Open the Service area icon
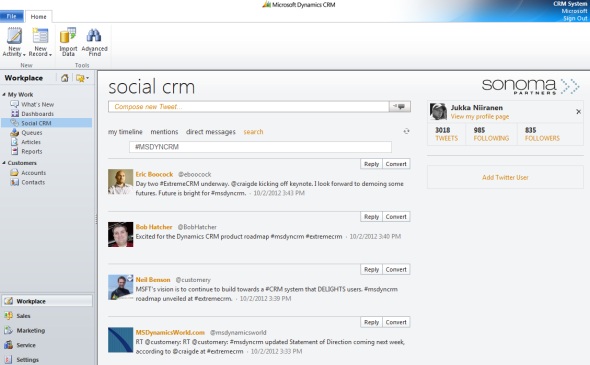This screenshot has width=590, height=365. pos(8,345)
